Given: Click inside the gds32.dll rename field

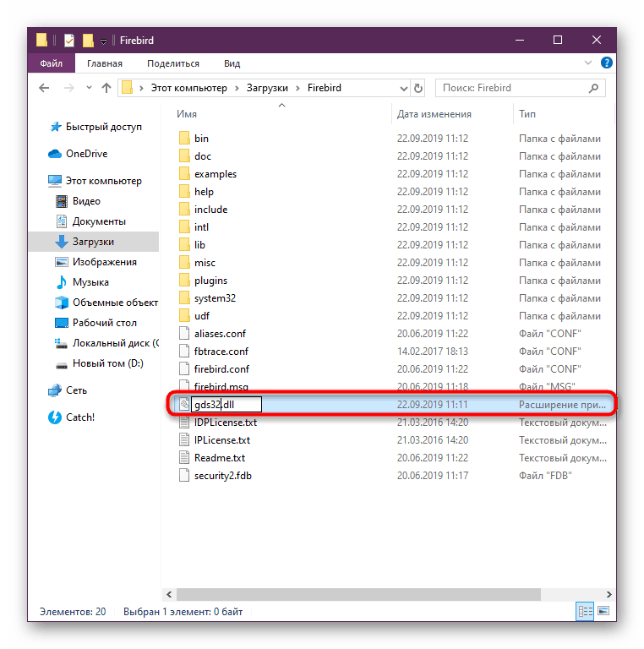Looking at the screenshot, I should [x=226, y=405].
